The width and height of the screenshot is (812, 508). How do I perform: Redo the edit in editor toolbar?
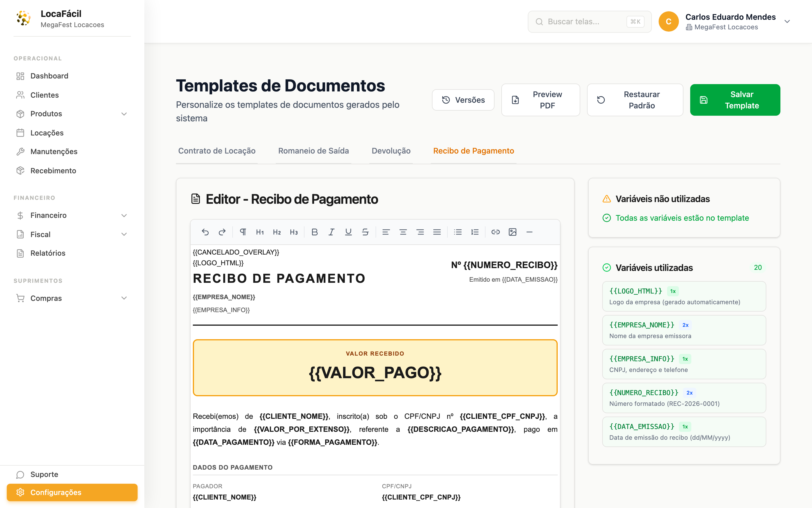click(x=222, y=232)
